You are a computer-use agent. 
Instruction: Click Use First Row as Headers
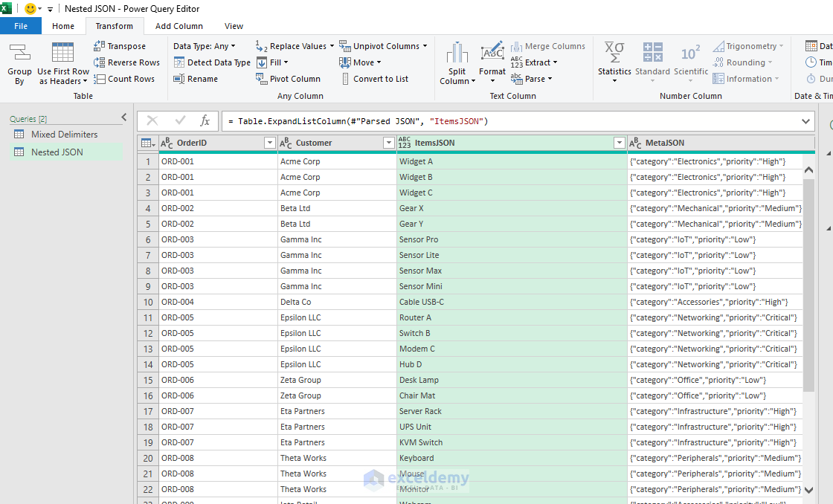coord(62,64)
